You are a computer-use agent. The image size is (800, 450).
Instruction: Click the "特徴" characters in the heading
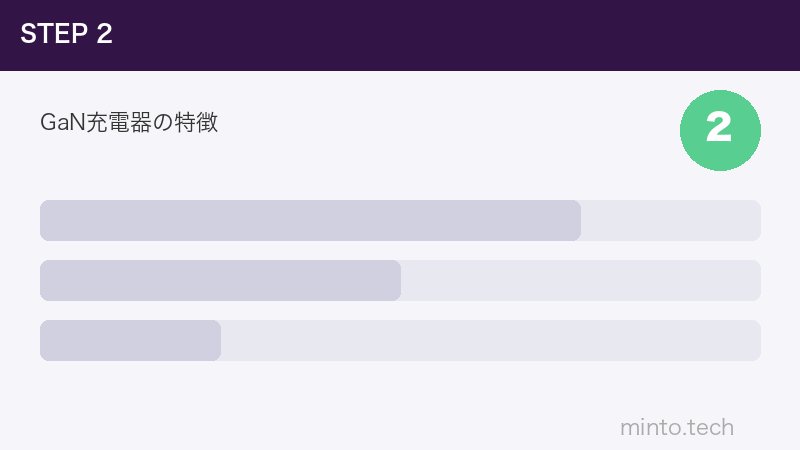[197, 124]
